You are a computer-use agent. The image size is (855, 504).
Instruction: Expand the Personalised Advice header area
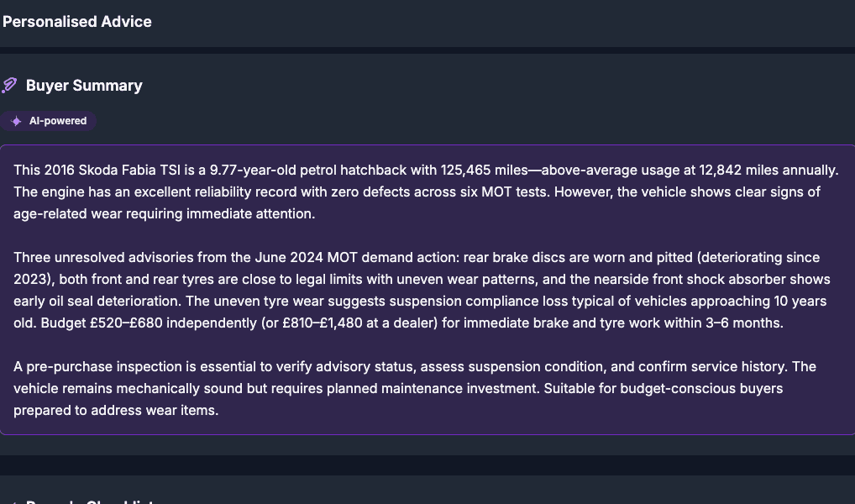coord(76,22)
